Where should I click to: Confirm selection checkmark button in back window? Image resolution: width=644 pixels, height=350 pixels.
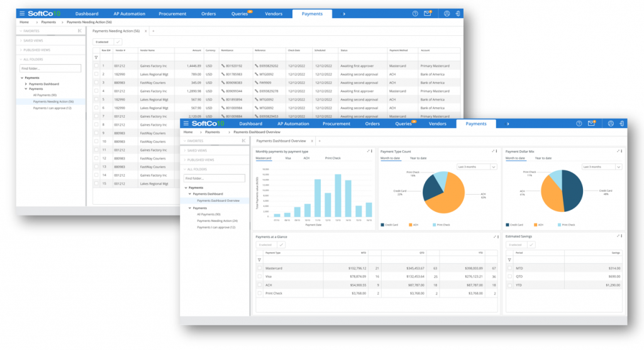(x=118, y=42)
